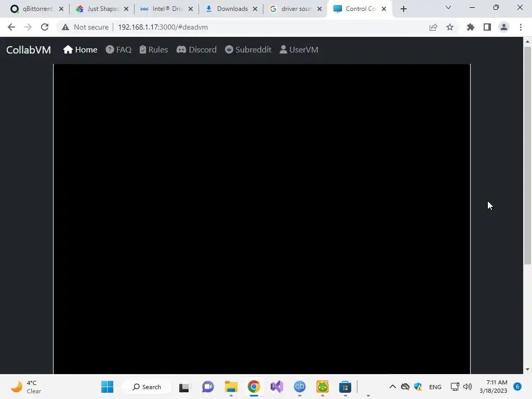This screenshot has height=399, width=532.
Task: Switch to Chrome in taskbar
Action: point(254,387)
